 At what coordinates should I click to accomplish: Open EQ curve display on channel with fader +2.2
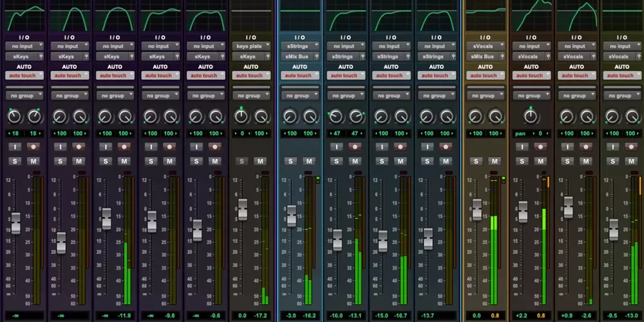coord(531,17)
